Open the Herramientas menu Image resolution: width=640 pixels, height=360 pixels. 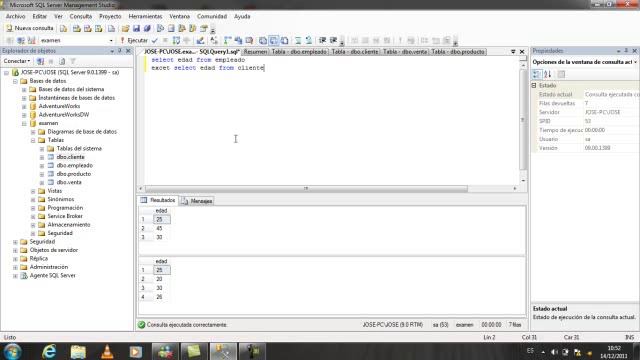[145, 17]
